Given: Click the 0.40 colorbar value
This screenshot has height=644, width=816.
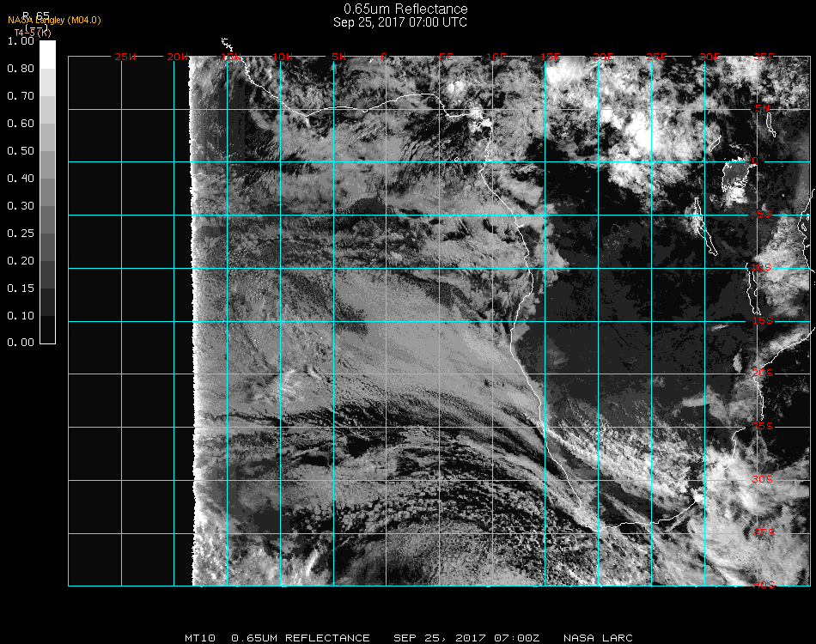Looking at the screenshot, I should click(x=21, y=179).
